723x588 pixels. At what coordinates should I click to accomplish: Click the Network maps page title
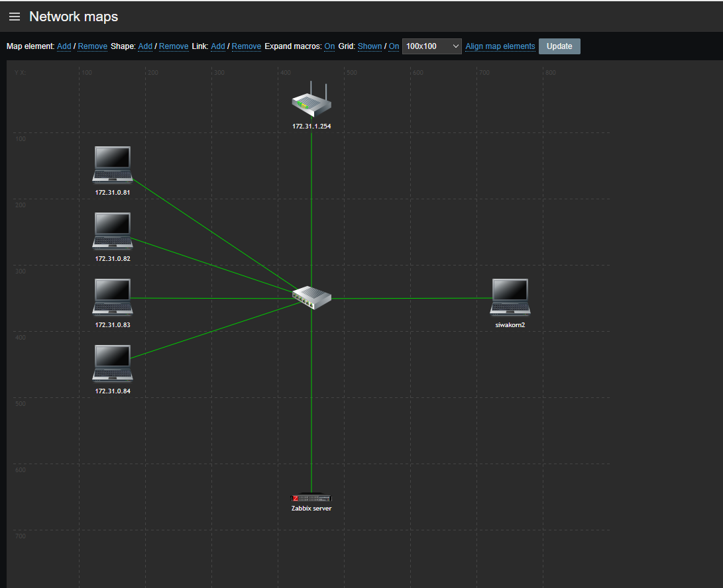74,17
